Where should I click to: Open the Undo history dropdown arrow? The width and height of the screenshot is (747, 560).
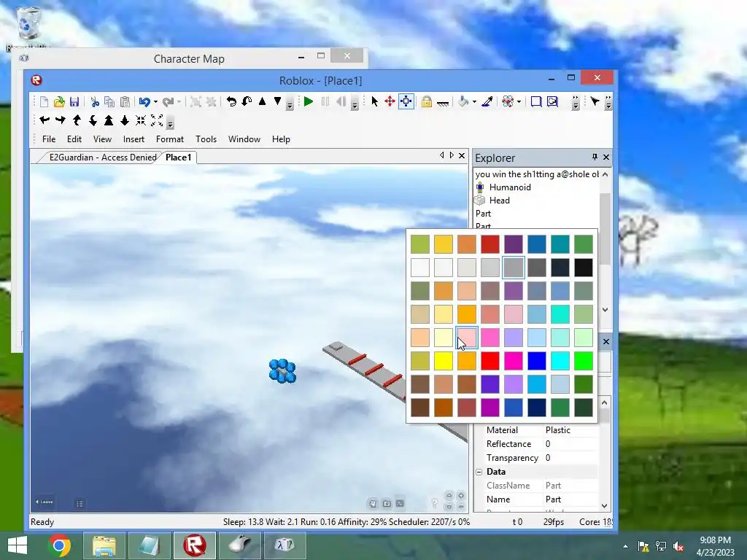(x=155, y=101)
